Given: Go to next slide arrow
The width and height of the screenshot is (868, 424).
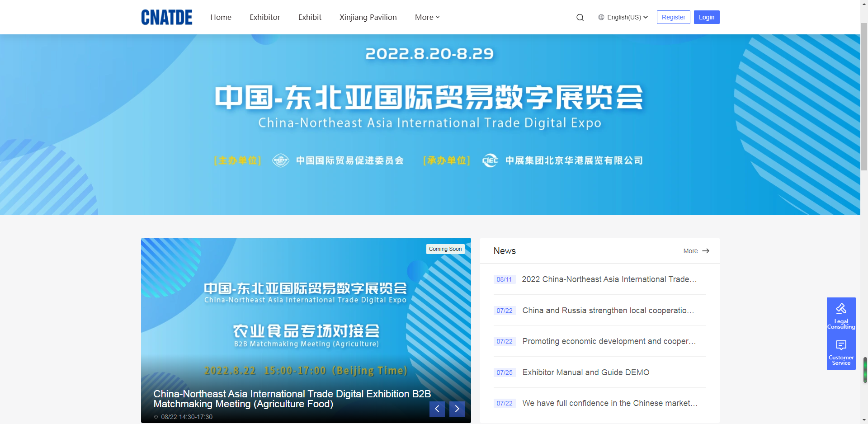Looking at the screenshot, I should click(x=457, y=409).
